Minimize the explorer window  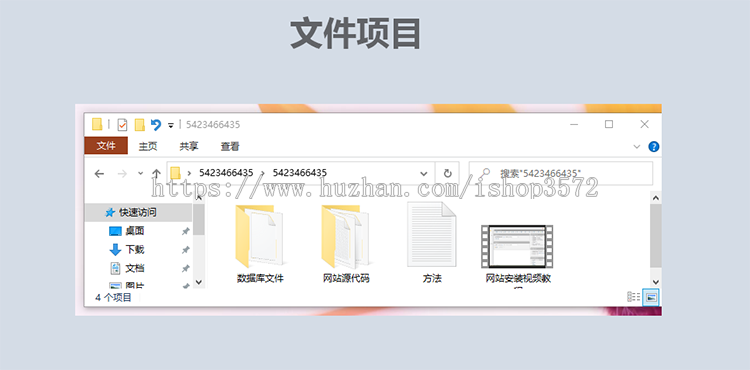coord(574,124)
